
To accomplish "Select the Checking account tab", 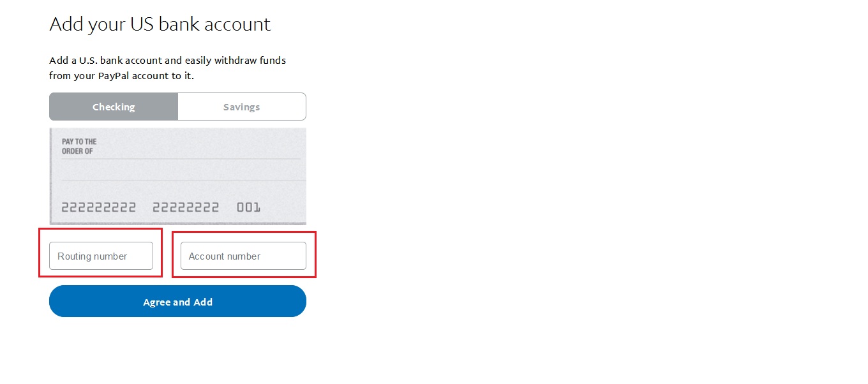I will click(x=114, y=107).
